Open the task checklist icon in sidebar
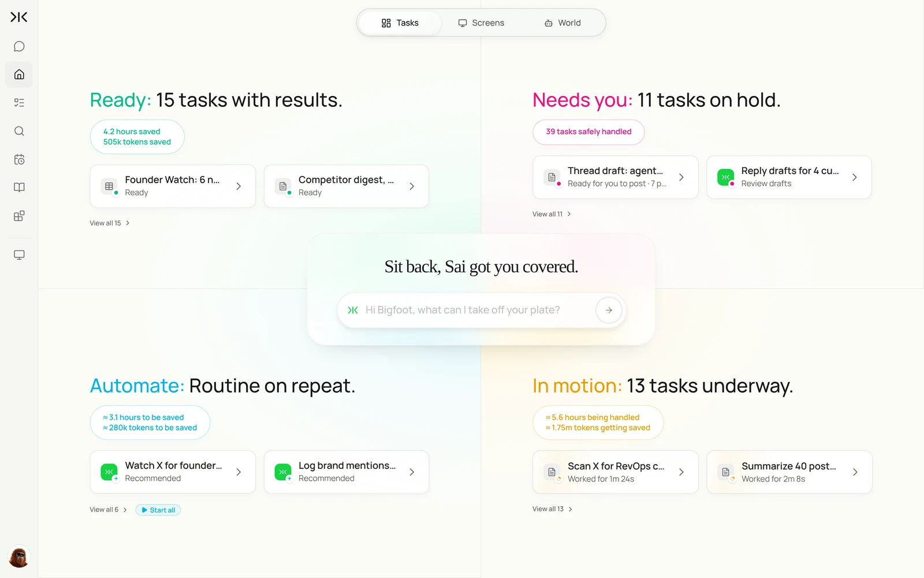924x578 pixels. (19, 103)
